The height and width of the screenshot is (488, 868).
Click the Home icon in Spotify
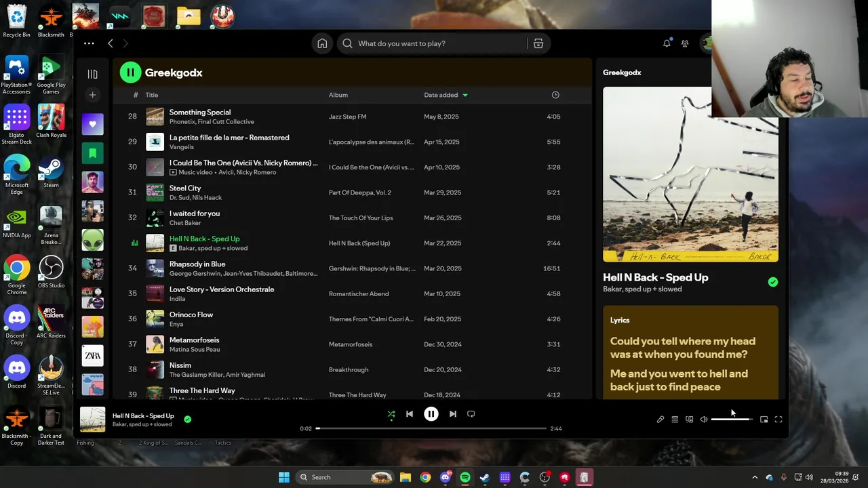coord(322,43)
